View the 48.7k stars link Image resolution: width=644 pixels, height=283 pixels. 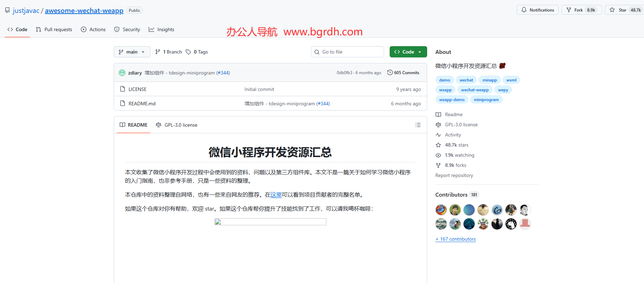pyautogui.click(x=452, y=145)
